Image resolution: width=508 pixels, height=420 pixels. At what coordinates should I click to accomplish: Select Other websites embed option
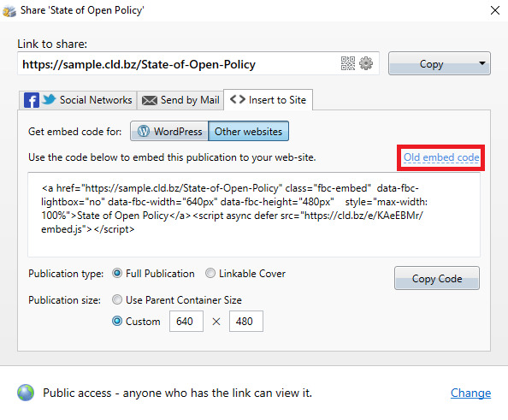click(248, 131)
